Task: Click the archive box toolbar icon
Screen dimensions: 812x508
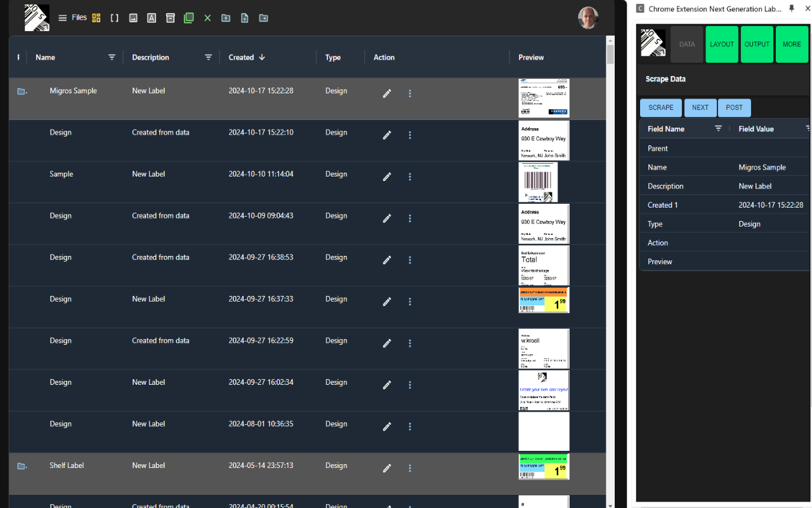Action: [x=170, y=18]
